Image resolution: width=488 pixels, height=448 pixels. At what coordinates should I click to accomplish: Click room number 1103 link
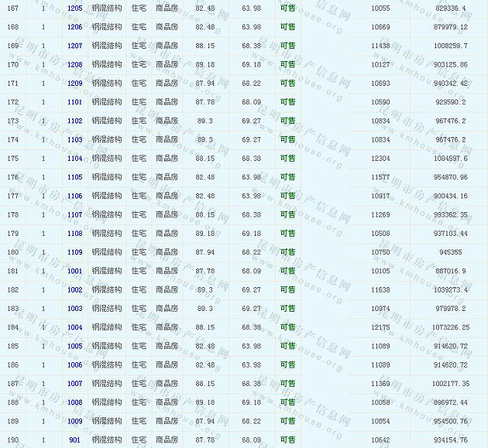click(x=75, y=139)
